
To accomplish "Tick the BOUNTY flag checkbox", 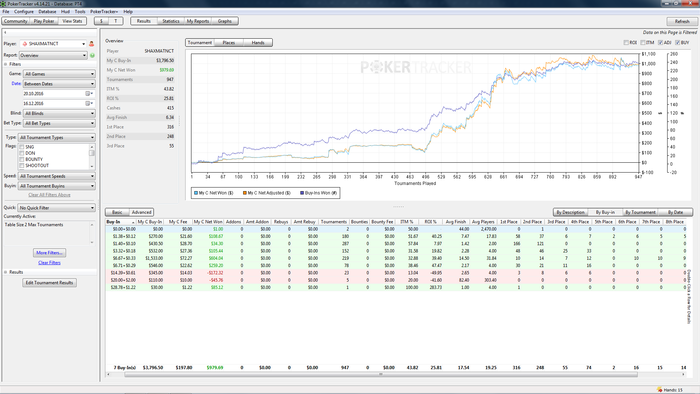I will pos(21,159).
